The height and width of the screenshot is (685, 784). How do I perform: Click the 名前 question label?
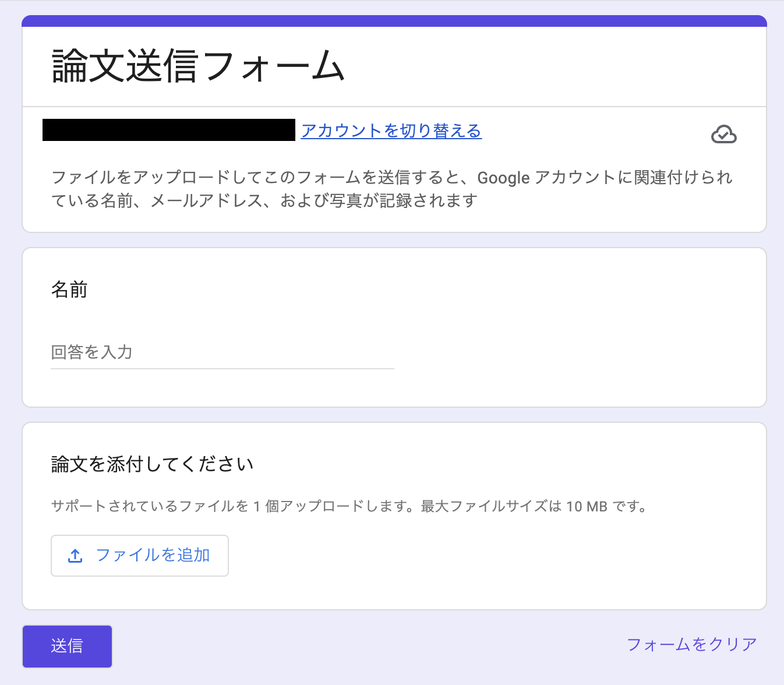tap(69, 289)
